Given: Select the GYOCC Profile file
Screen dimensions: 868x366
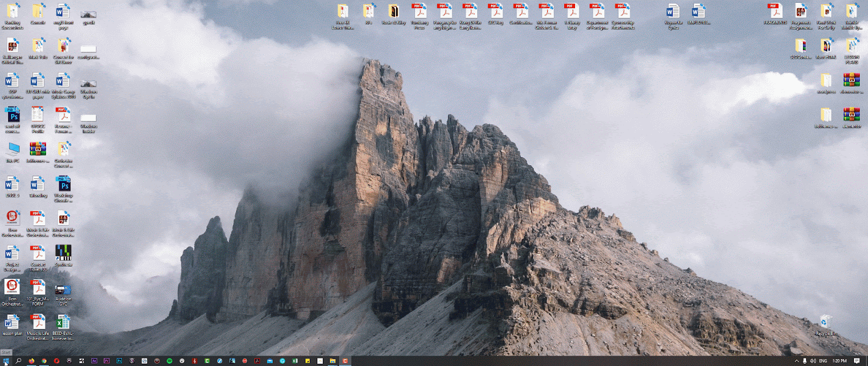Looking at the screenshot, I should (37, 120).
